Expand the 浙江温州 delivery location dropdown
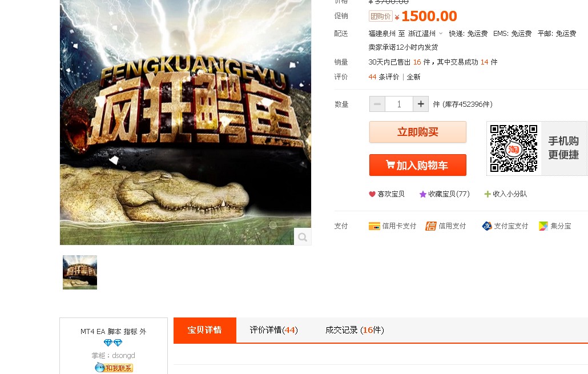This screenshot has width=588, height=374. [x=441, y=33]
